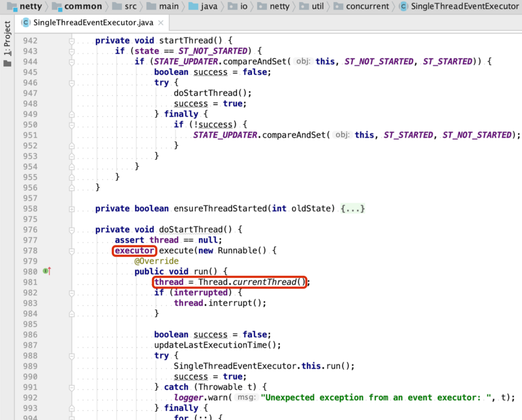This screenshot has height=420, width=522.
Task: Collapse the Runnable block at line 978
Action: tap(72, 251)
